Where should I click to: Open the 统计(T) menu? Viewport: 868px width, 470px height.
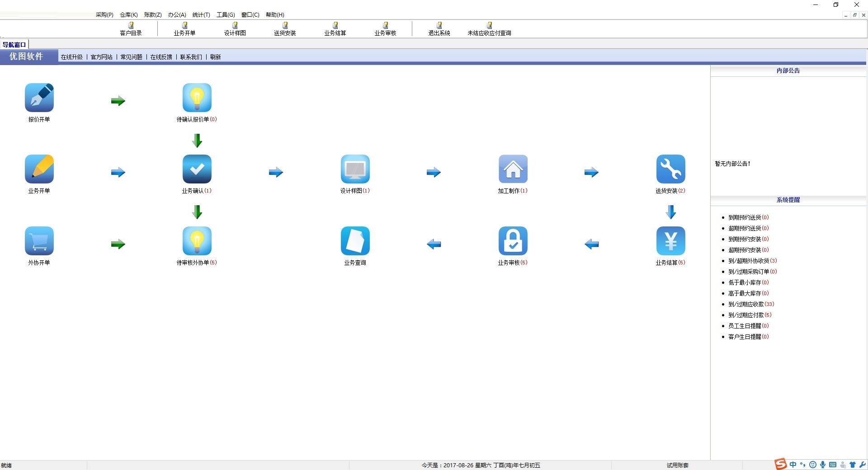pyautogui.click(x=201, y=15)
